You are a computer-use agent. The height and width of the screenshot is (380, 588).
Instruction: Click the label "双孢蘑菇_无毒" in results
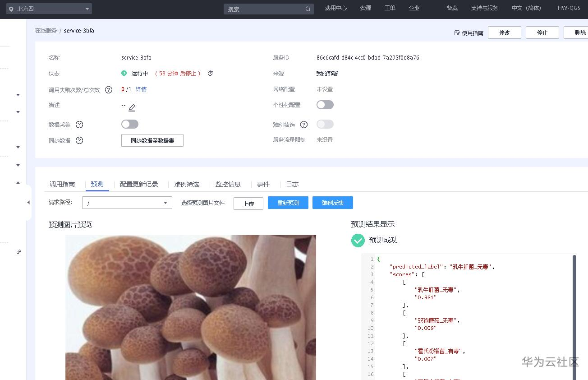pyautogui.click(x=436, y=320)
